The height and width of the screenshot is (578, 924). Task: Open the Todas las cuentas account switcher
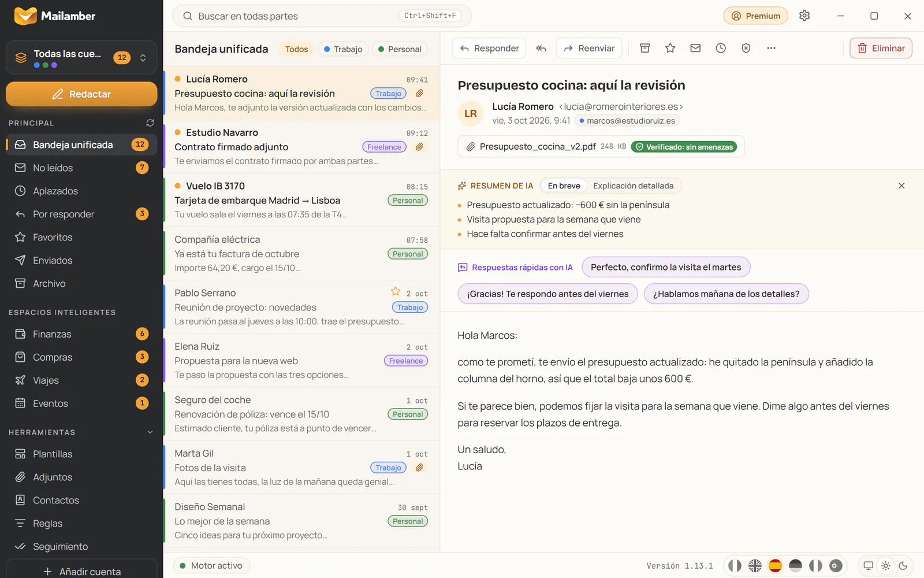click(81, 57)
